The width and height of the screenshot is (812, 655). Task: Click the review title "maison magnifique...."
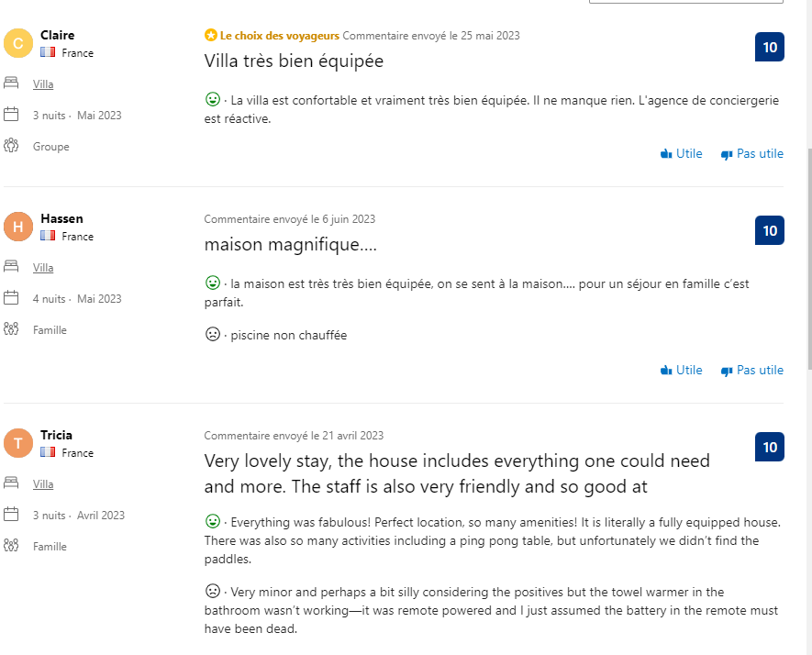(x=290, y=245)
